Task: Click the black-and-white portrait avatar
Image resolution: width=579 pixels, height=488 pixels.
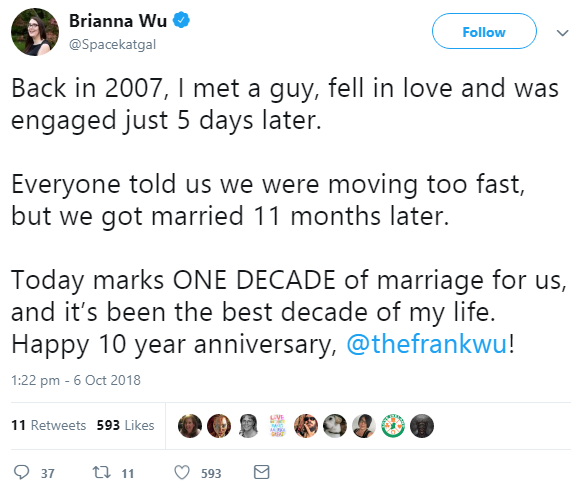Action: [x=248, y=426]
